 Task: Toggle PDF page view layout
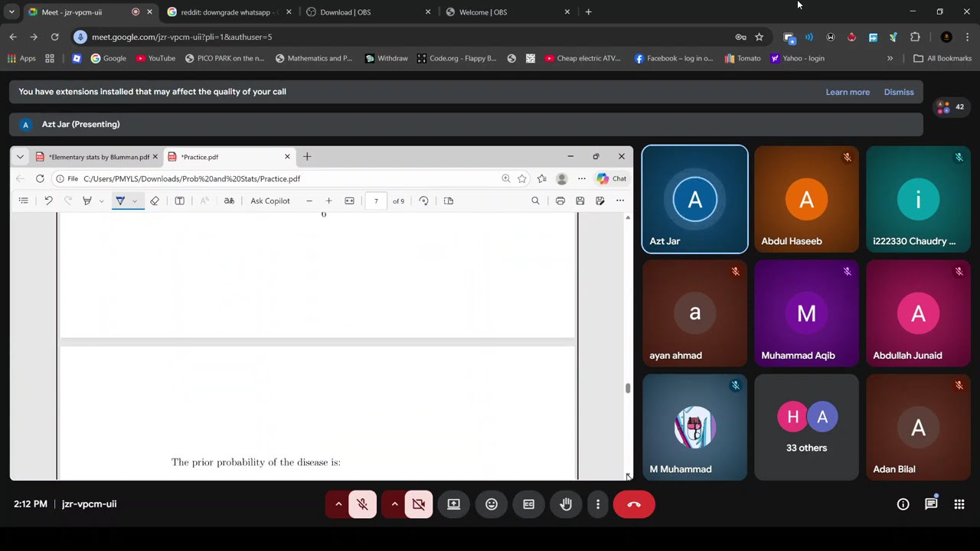[449, 201]
